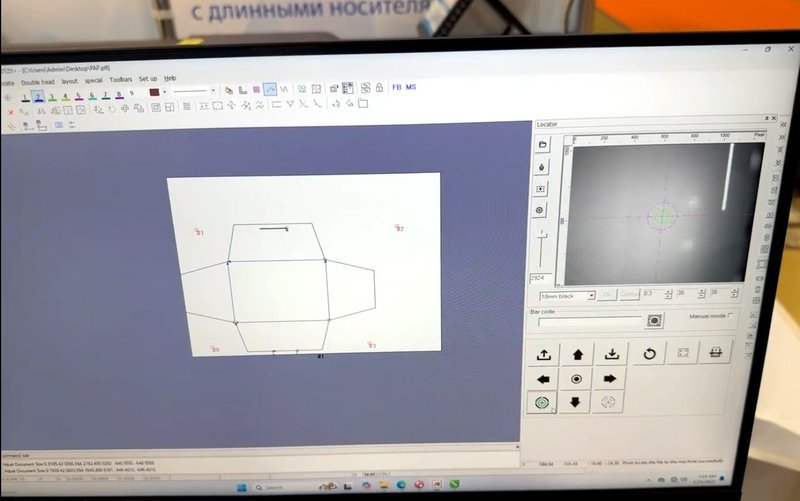
Task: Click the Locator zoom slider
Action: pos(542,250)
